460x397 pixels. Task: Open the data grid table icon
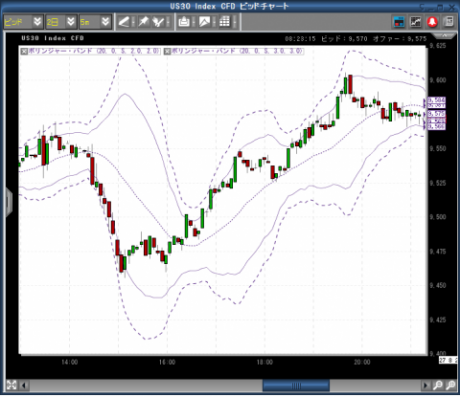pos(224,22)
